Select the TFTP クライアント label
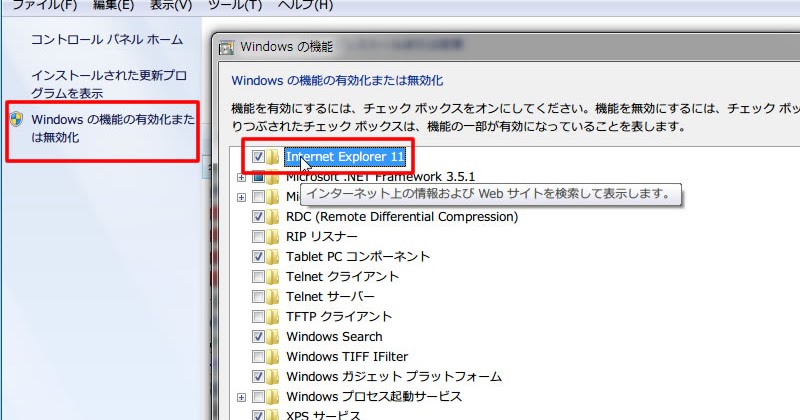Screen dimensions: 800x420 coord(339,316)
